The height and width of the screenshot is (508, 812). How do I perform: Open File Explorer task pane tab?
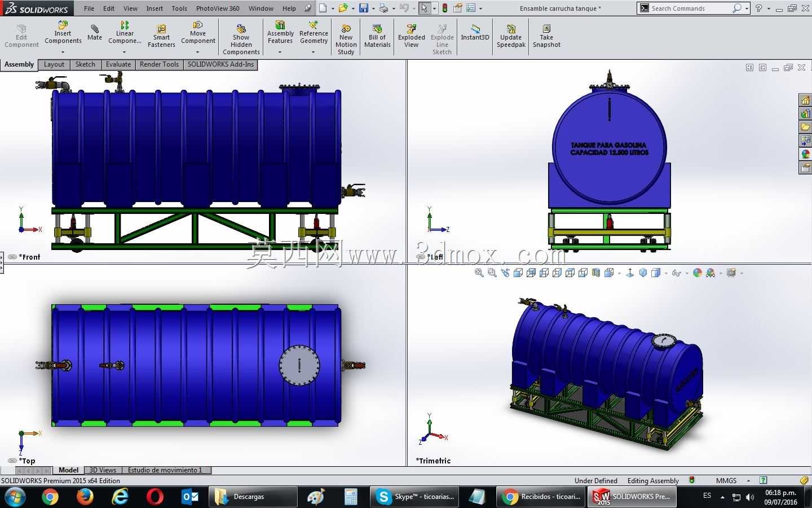(805, 127)
